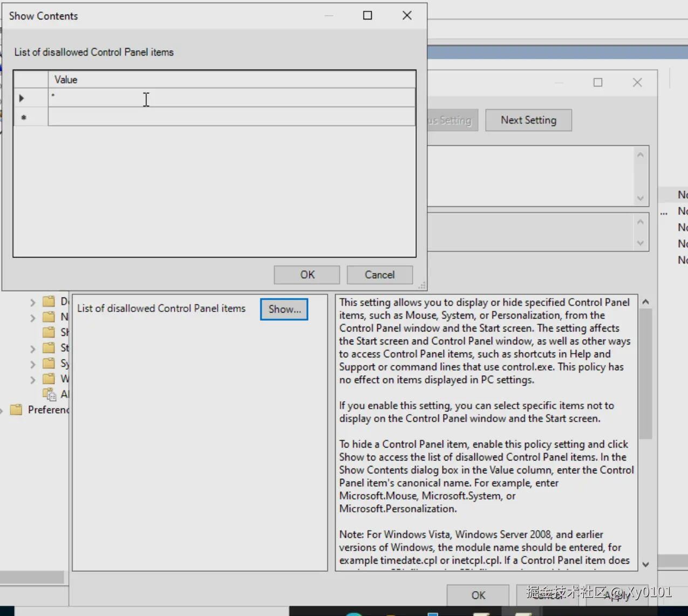The height and width of the screenshot is (616, 688).
Task: Expand the tree node starting with D
Action: (x=33, y=302)
